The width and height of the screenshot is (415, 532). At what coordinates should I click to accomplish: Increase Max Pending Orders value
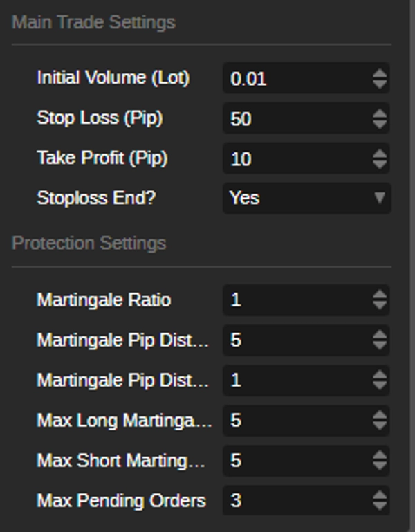(x=379, y=495)
